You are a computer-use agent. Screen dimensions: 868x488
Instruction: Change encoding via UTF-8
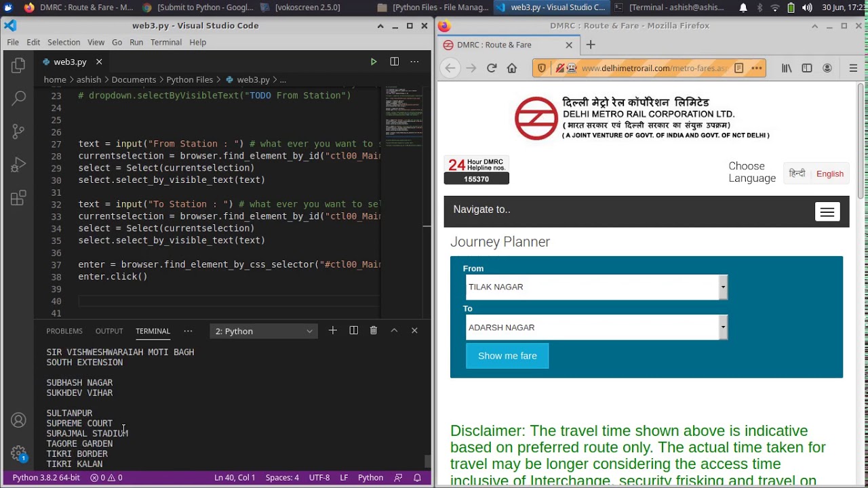coord(319,478)
